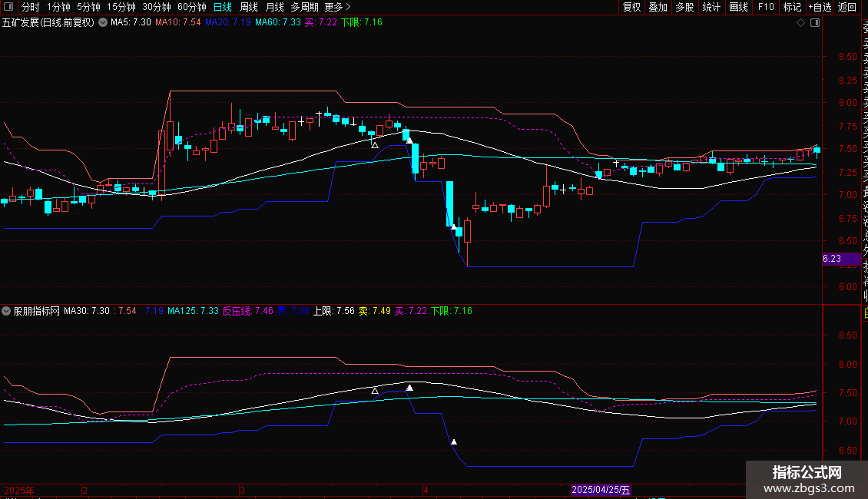
Task: Expand the 更多 periods menu
Action: pyautogui.click(x=337, y=7)
